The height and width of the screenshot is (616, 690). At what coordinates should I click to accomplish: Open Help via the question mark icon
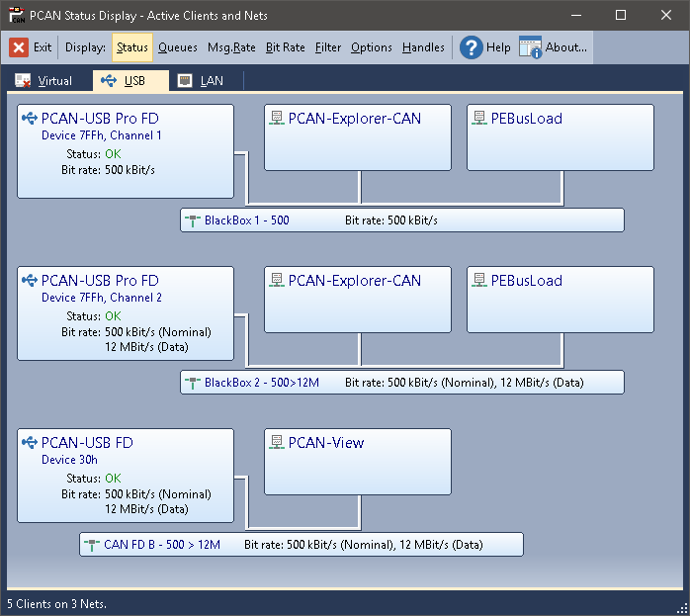[472, 47]
